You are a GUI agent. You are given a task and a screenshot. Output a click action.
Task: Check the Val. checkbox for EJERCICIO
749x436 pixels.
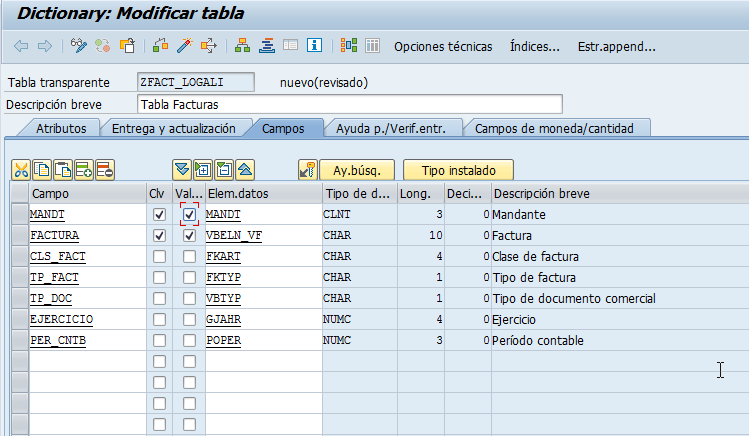point(190,319)
